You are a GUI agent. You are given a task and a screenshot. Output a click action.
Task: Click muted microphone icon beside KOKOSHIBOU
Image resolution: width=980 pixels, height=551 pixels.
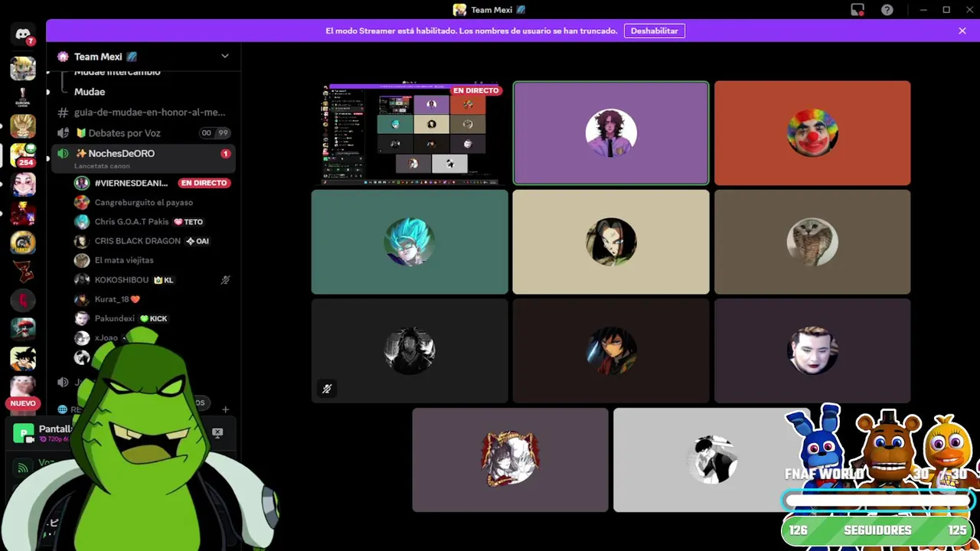pyautogui.click(x=225, y=280)
